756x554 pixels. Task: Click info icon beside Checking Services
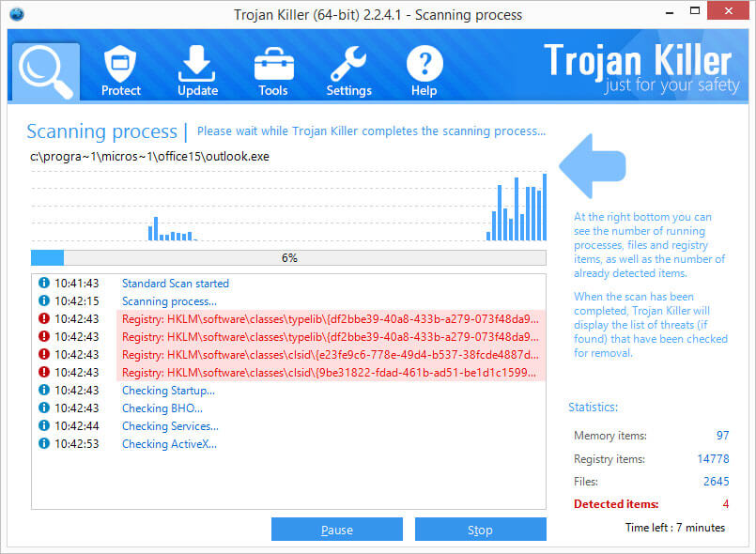[44, 425]
